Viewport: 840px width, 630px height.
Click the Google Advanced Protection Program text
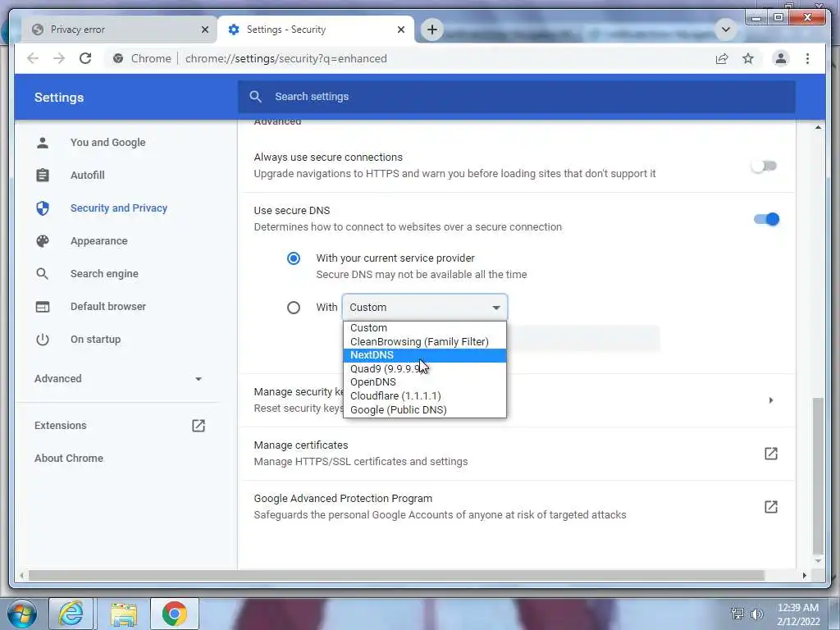click(x=343, y=498)
